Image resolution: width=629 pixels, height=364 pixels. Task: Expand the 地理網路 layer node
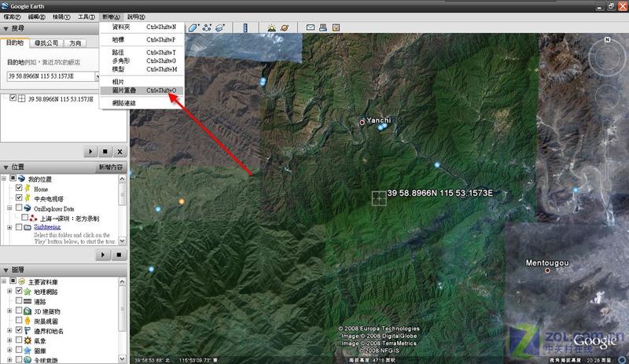(9, 291)
